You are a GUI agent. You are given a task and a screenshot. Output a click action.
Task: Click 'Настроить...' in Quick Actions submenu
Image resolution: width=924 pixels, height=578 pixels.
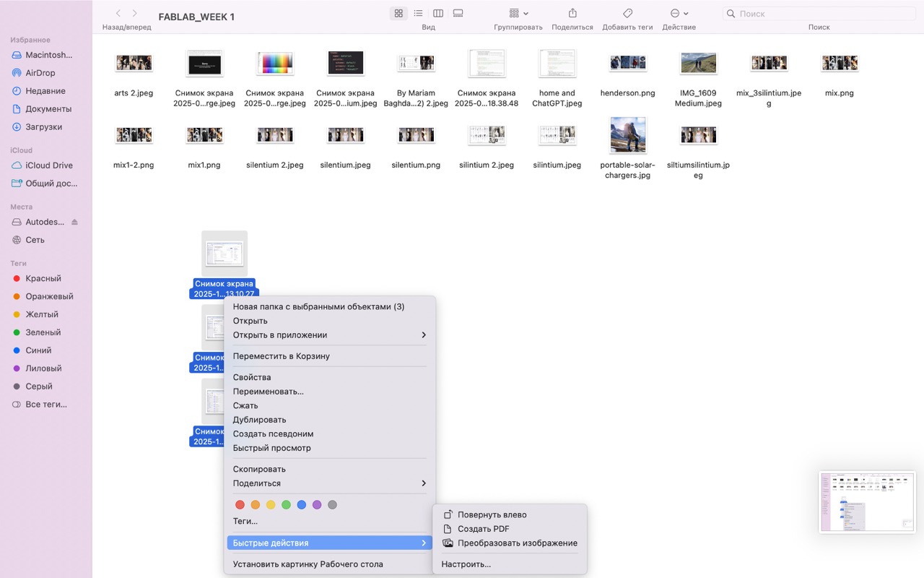point(466,564)
